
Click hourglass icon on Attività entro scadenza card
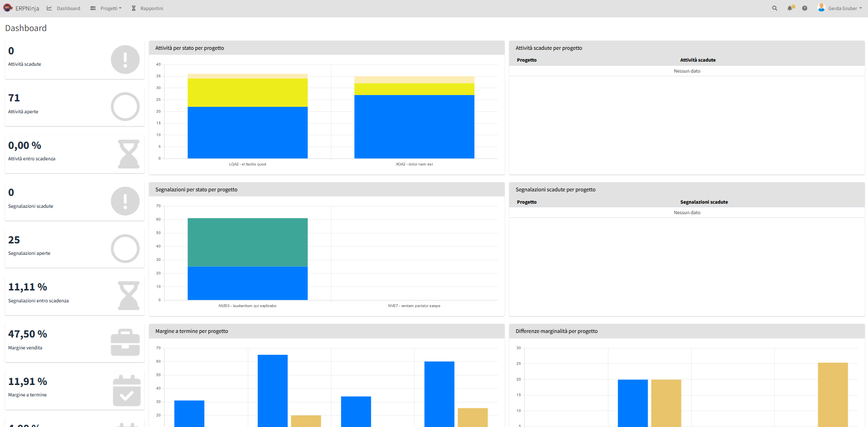click(129, 154)
